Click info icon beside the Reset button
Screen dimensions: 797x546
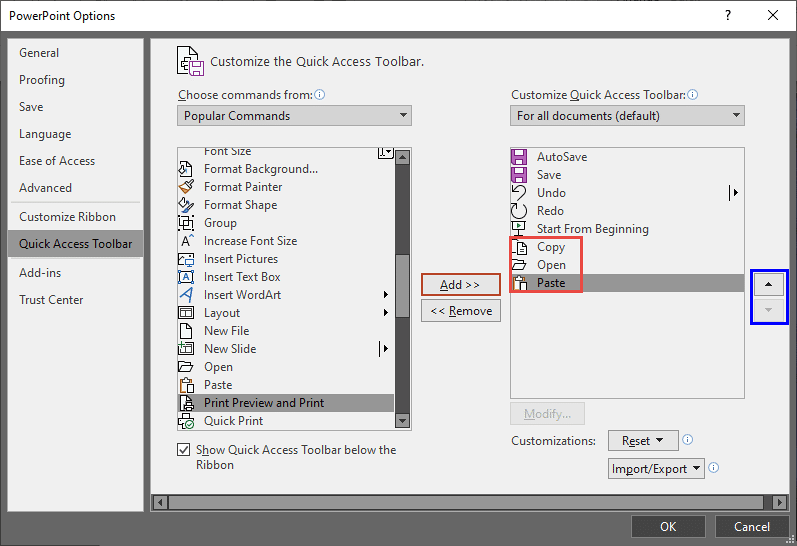tap(688, 440)
